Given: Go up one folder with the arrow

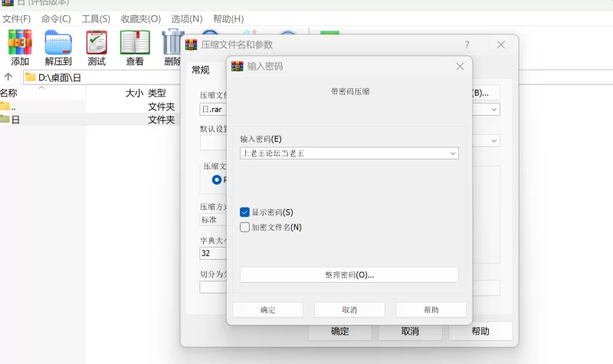Looking at the screenshot, I should point(8,77).
